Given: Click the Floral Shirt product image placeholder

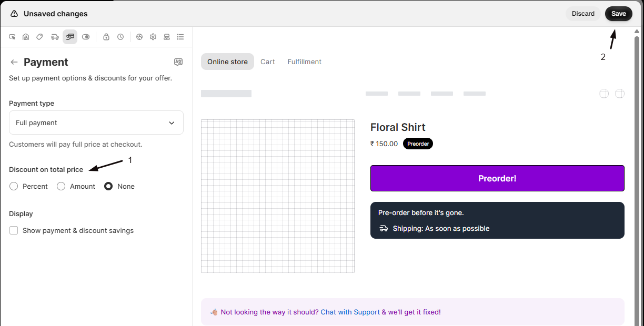Looking at the screenshot, I should click(x=278, y=196).
